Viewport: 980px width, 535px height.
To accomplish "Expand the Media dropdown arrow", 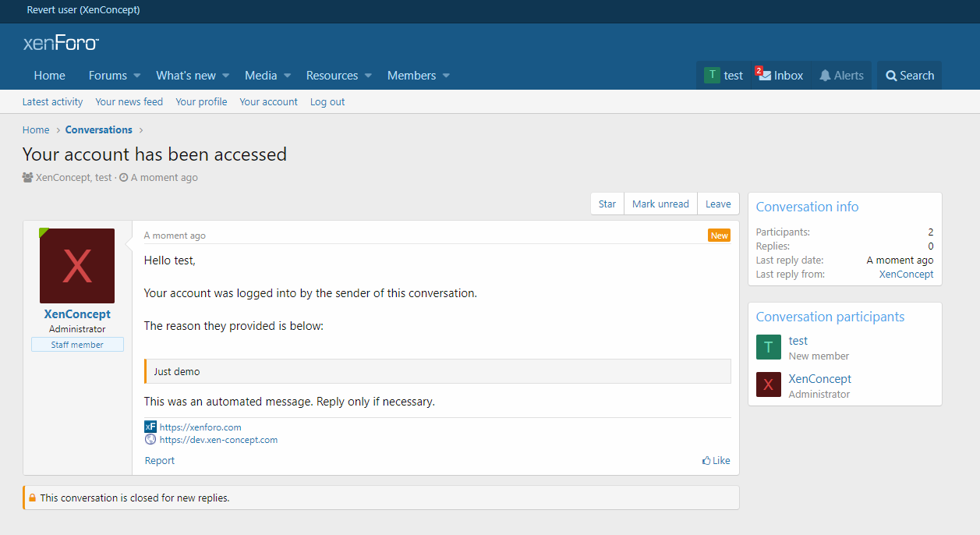I will coord(287,76).
